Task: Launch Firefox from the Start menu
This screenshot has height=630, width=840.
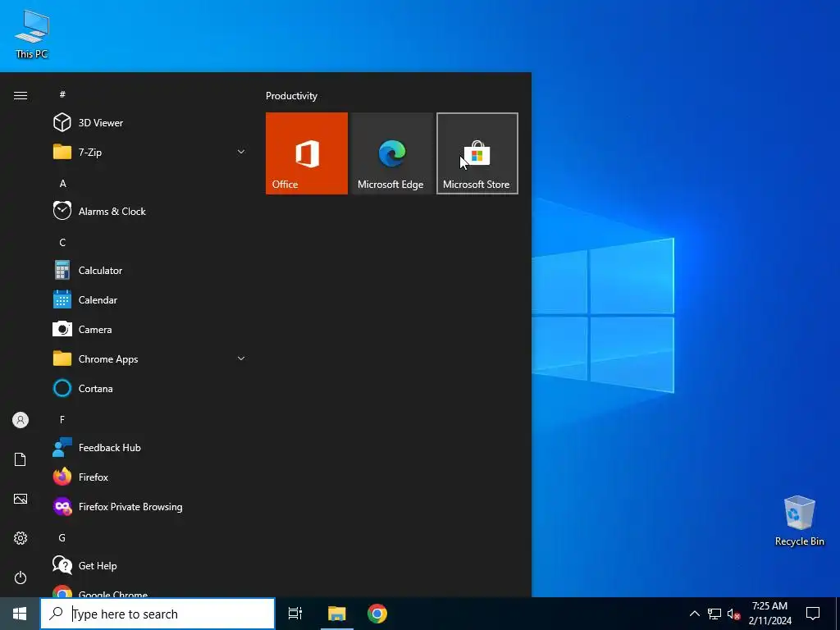Action: coord(150,477)
